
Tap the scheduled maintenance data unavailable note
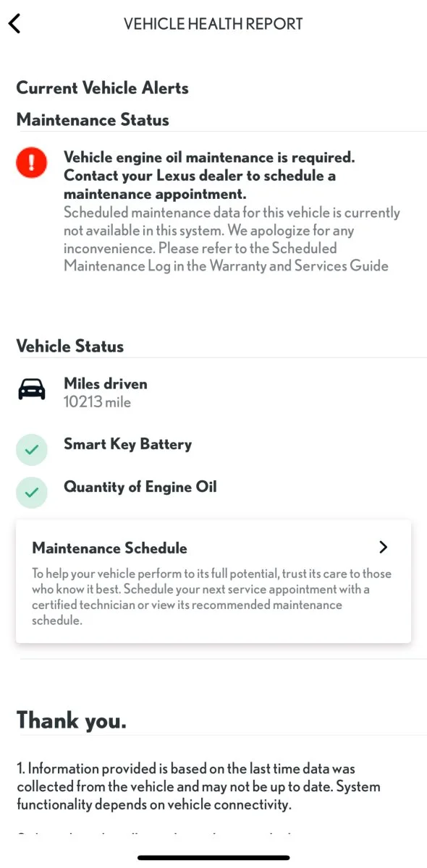click(x=232, y=239)
